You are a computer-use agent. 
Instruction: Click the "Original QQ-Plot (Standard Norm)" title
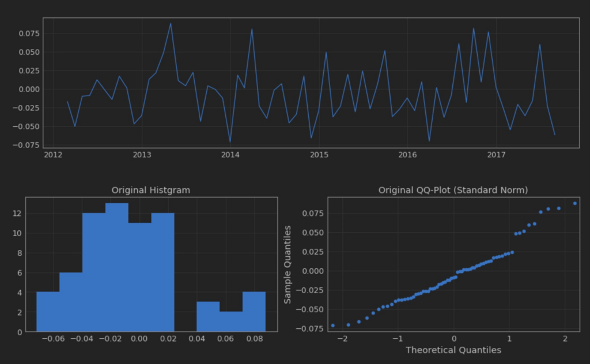[453, 190]
